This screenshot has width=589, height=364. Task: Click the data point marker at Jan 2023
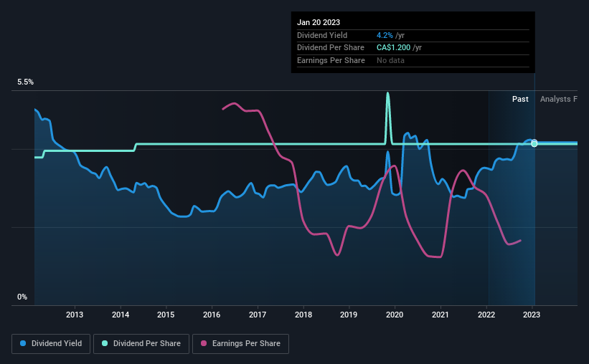click(534, 143)
